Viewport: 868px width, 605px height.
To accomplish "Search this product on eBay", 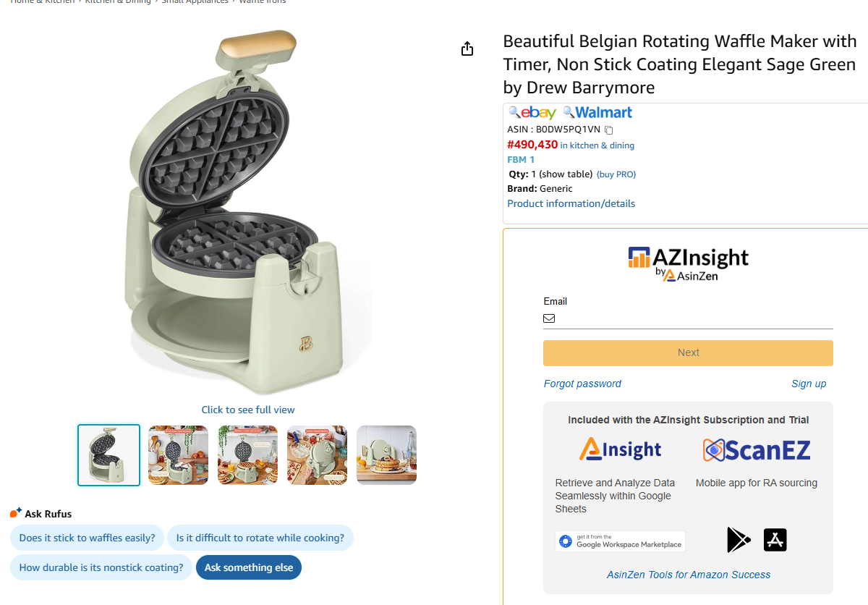I will coord(533,113).
